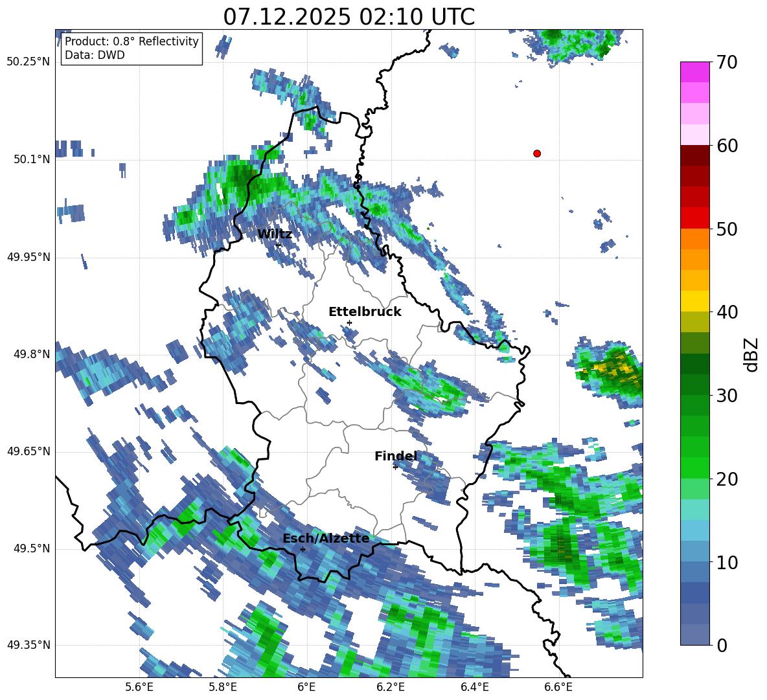The image size is (767, 700).
Task: Click the cross marker below Ettelbruck
Action: [x=349, y=322]
